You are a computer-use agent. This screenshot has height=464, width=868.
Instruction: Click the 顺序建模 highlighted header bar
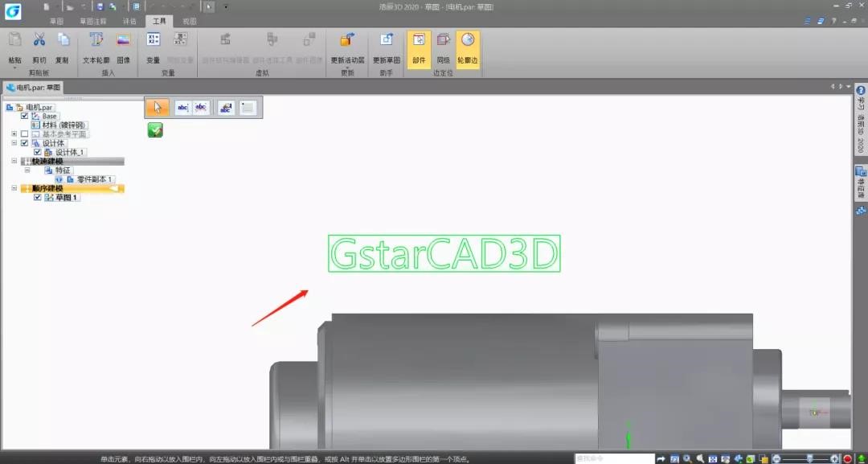click(x=72, y=188)
